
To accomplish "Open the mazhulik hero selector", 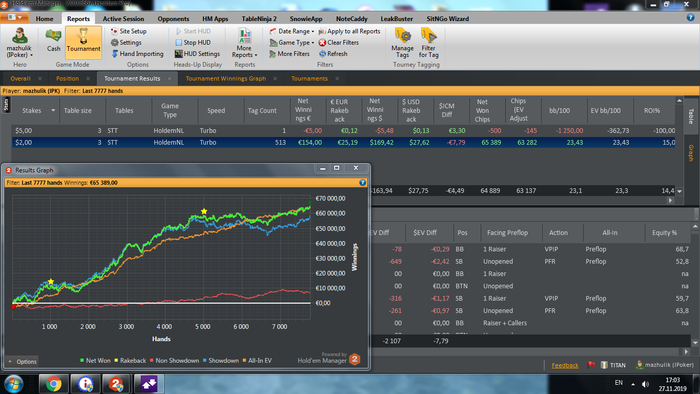I will [19, 43].
